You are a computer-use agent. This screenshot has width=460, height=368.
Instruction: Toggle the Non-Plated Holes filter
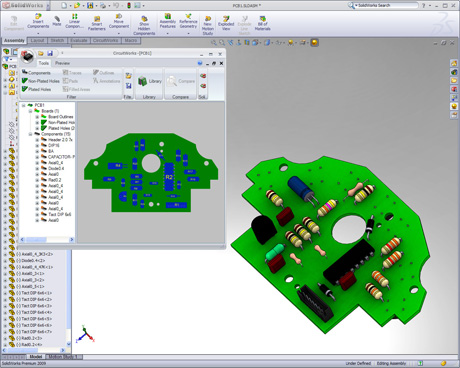click(x=40, y=81)
